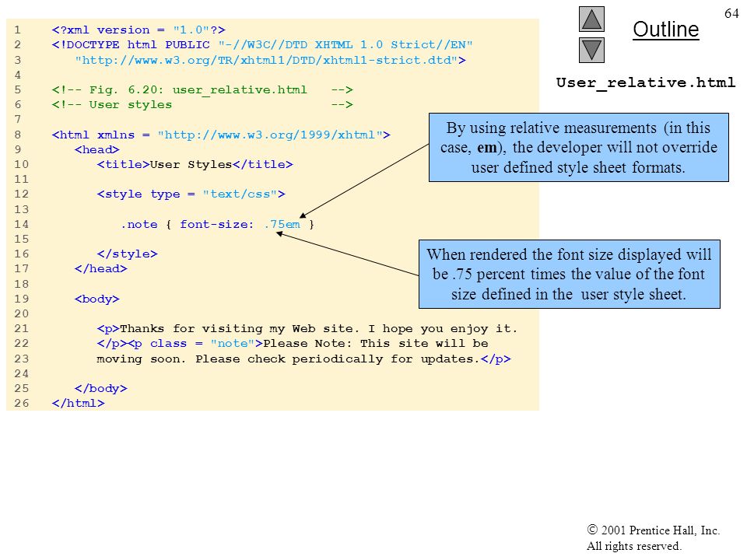Click the xhtml1-strict.dtd URL on line 3
Image resolution: width=747 pixels, height=560 pixels.
[270, 60]
